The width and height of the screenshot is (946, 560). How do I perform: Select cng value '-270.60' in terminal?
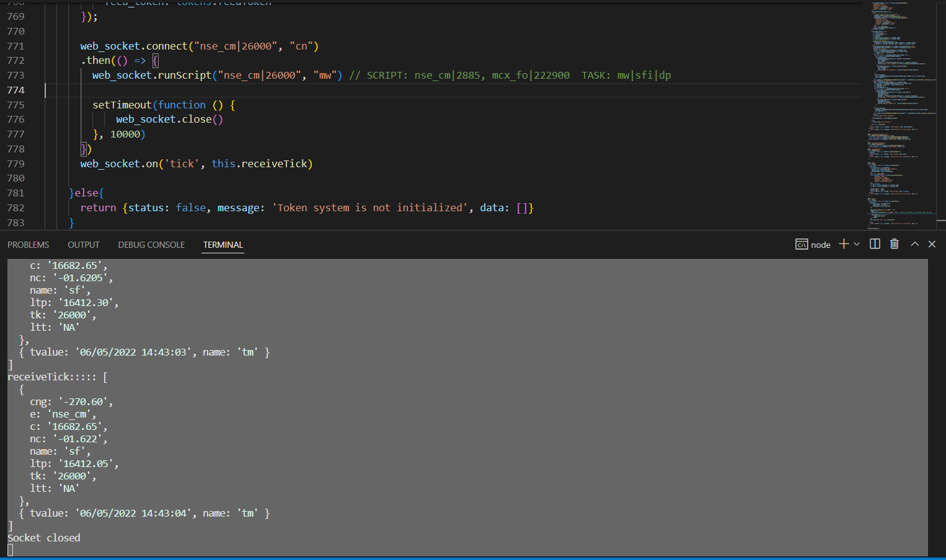click(x=84, y=401)
